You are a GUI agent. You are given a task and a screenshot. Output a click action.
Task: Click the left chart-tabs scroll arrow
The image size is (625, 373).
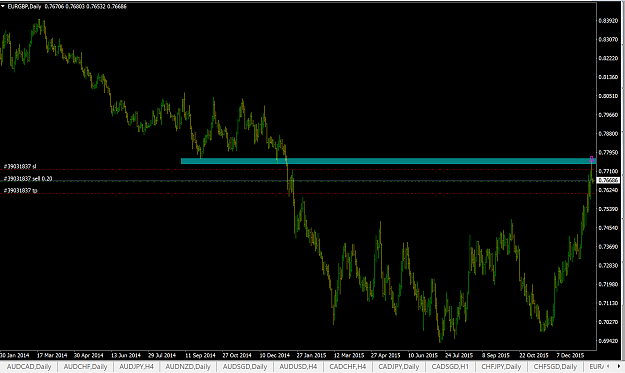tap(608, 366)
